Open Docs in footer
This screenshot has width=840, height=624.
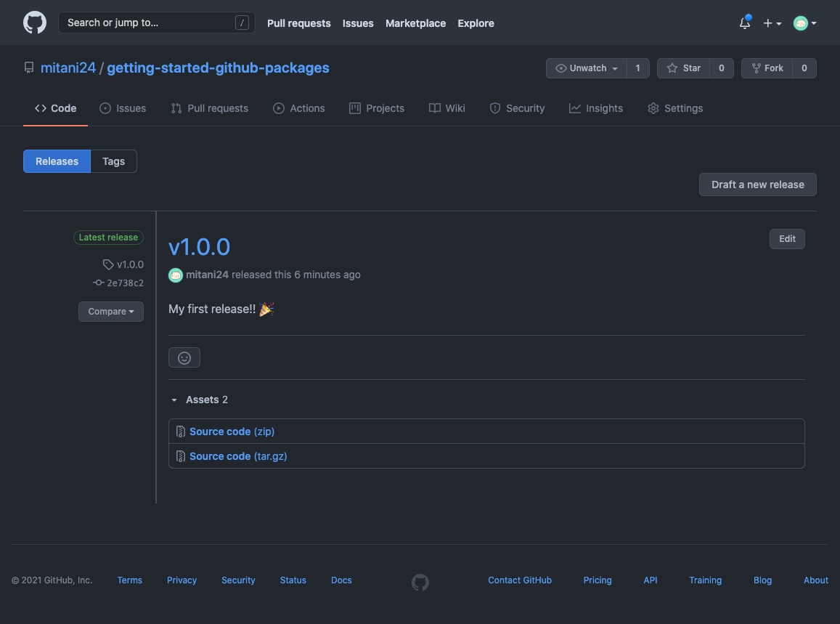tap(341, 580)
